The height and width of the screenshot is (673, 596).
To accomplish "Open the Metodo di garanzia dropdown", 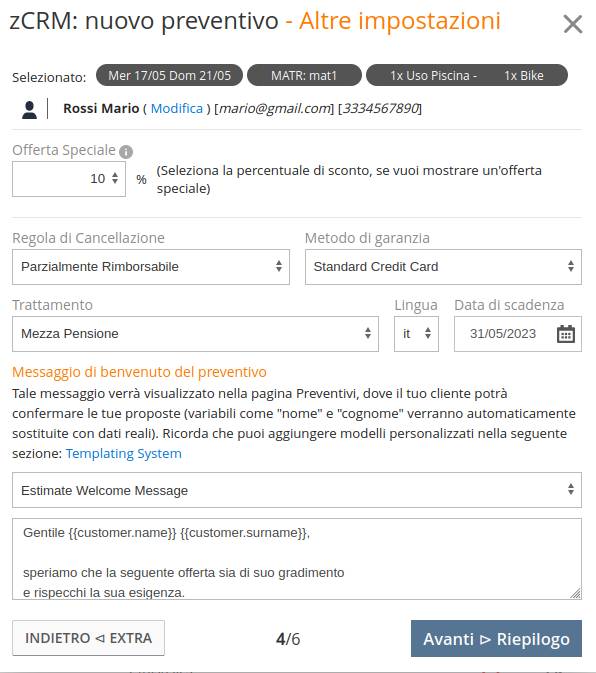I will point(443,267).
